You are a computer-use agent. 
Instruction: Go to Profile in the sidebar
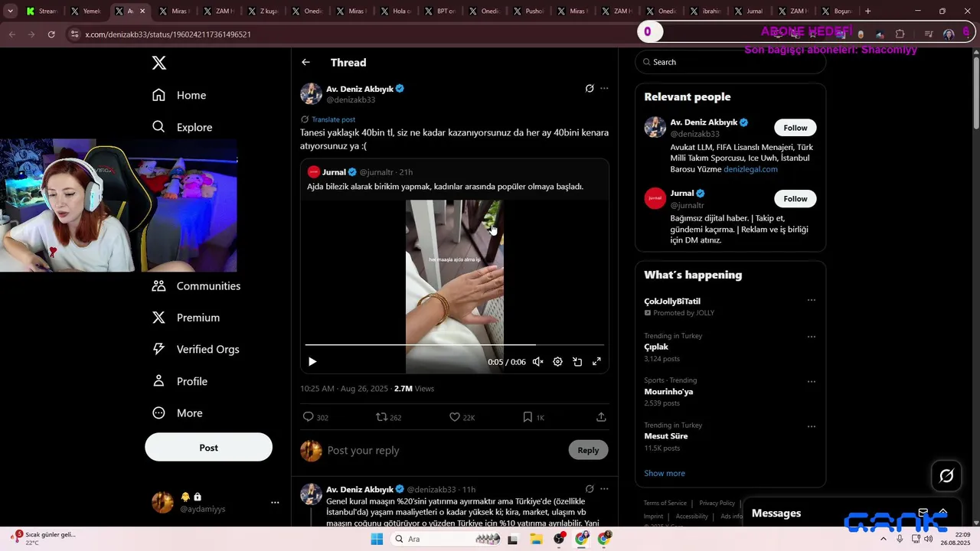(180, 381)
